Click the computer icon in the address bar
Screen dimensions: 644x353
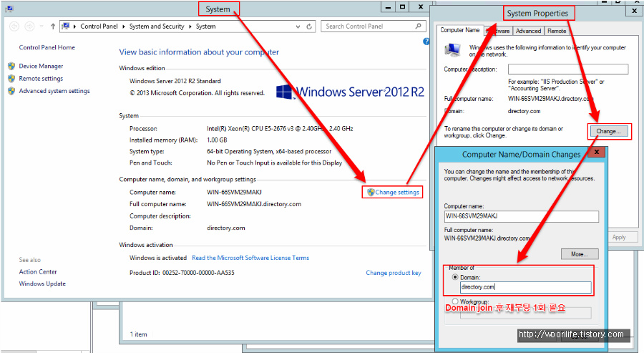tap(66, 26)
